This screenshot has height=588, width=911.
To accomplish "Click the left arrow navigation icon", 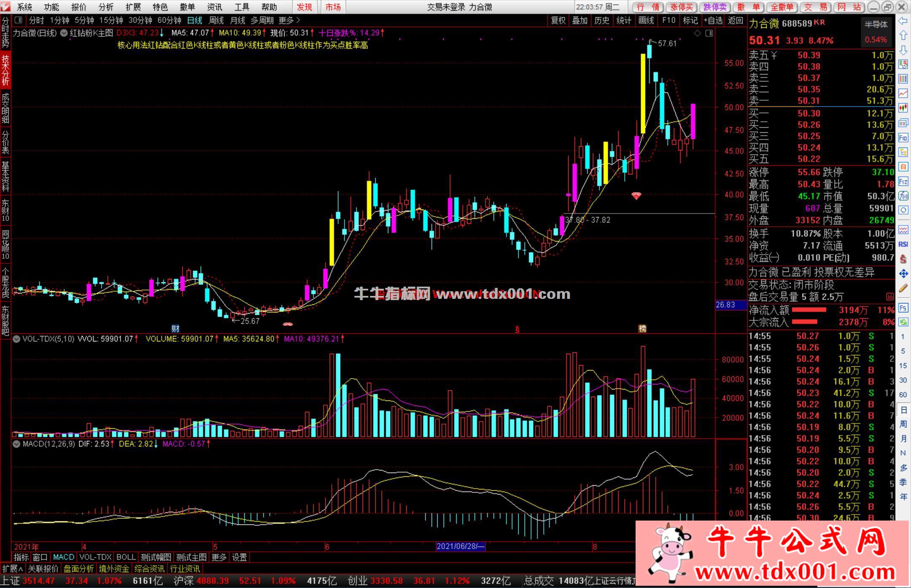I will click(x=903, y=21).
